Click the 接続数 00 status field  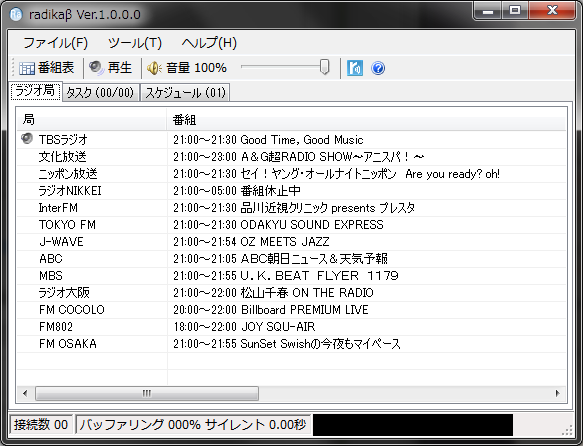coord(41,424)
